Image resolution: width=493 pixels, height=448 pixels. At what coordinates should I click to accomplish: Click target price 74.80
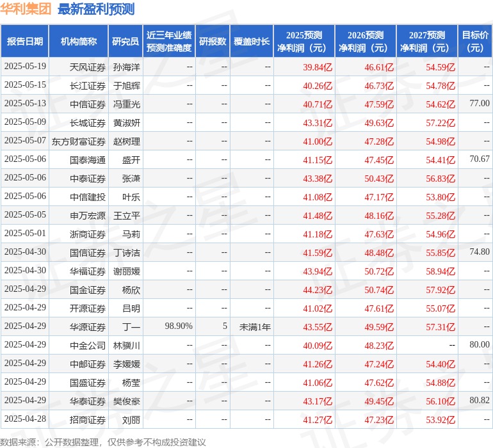480,252
